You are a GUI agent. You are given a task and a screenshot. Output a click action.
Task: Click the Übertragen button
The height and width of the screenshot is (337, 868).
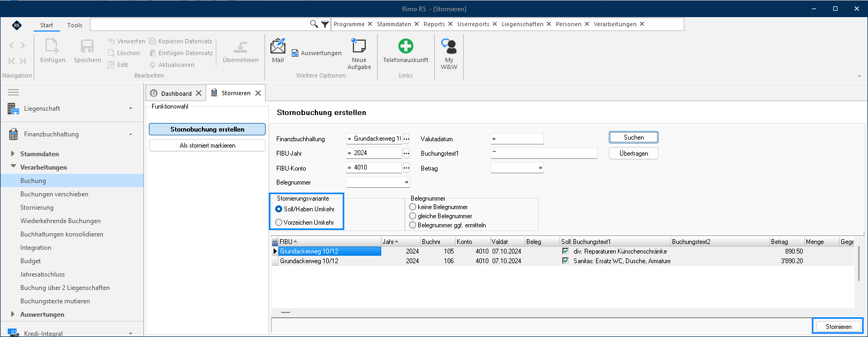click(x=633, y=154)
